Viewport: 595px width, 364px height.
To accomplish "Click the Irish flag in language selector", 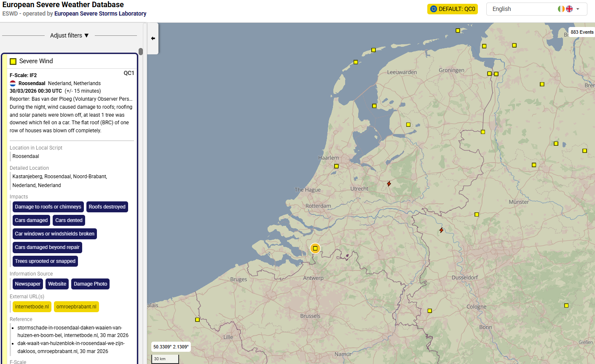I will 561,9.
